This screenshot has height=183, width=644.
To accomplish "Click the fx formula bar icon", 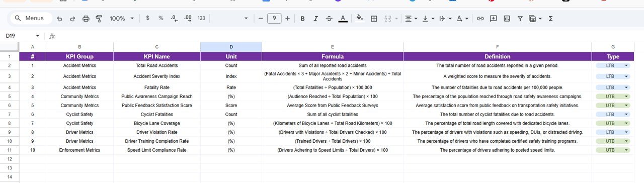I will tap(52, 36).
